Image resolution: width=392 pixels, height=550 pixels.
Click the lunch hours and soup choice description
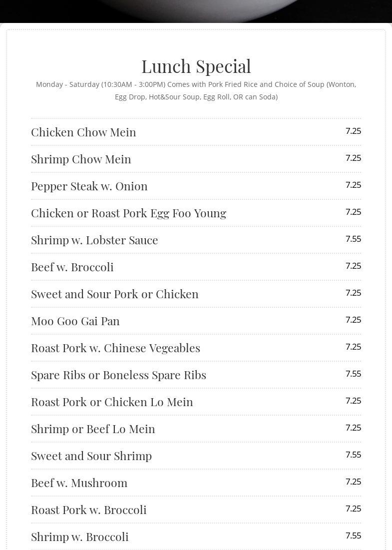coord(196,90)
